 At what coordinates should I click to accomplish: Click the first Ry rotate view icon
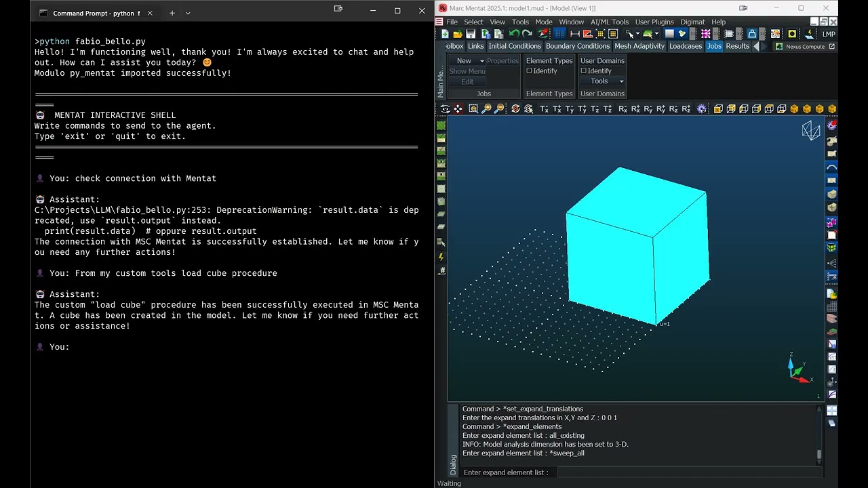pyautogui.click(x=648, y=108)
